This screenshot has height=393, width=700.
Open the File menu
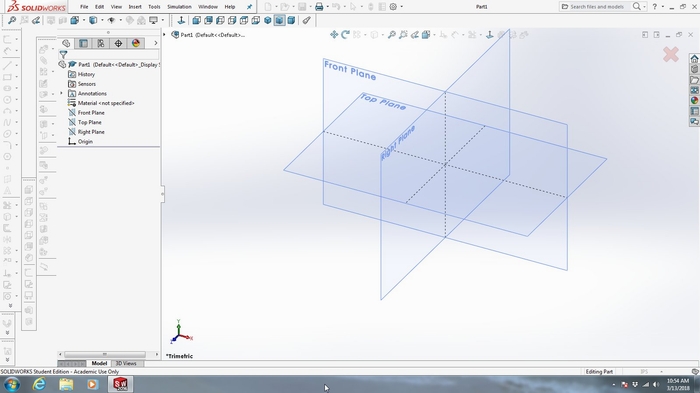[x=84, y=7]
